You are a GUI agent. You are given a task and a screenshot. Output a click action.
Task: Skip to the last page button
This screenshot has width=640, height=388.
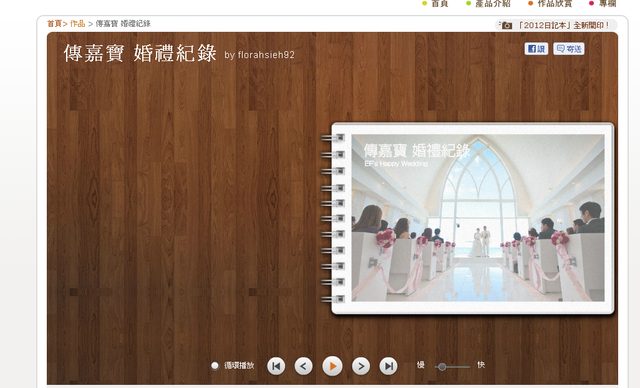[x=389, y=366]
